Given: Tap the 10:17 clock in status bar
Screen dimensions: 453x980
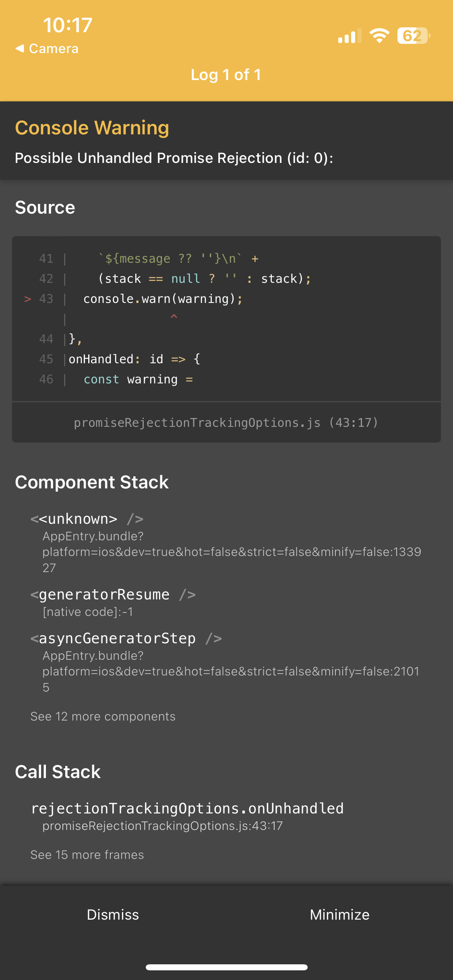Looking at the screenshot, I should (68, 25).
